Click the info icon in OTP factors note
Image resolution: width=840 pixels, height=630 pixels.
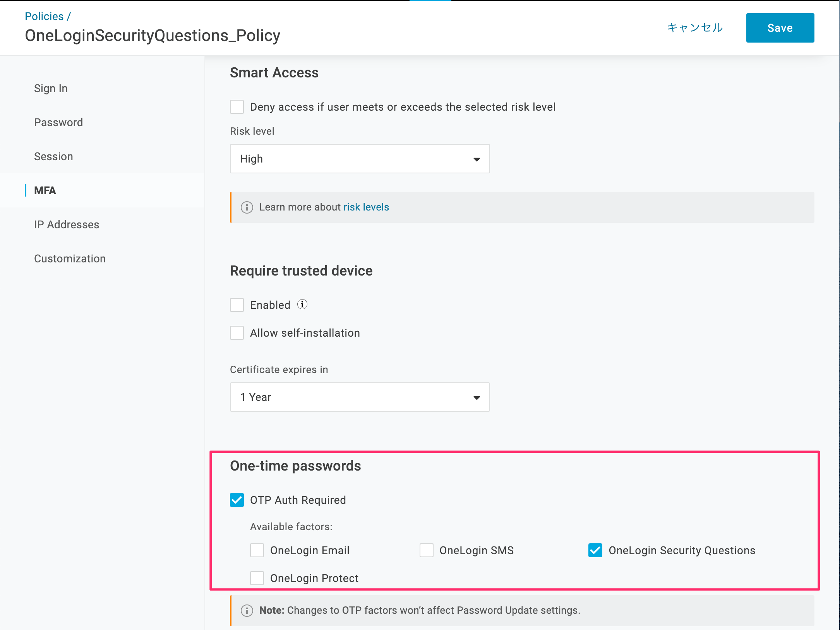pyautogui.click(x=247, y=611)
